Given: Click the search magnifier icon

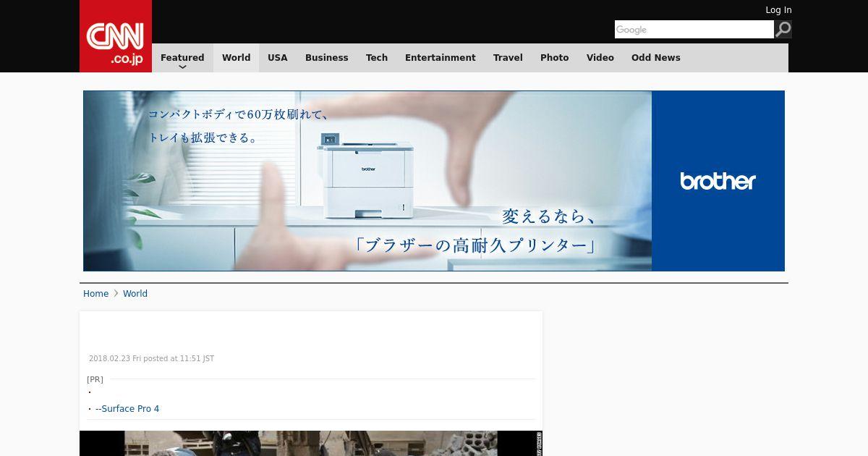Looking at the screenshot, I should pos(783,29).
